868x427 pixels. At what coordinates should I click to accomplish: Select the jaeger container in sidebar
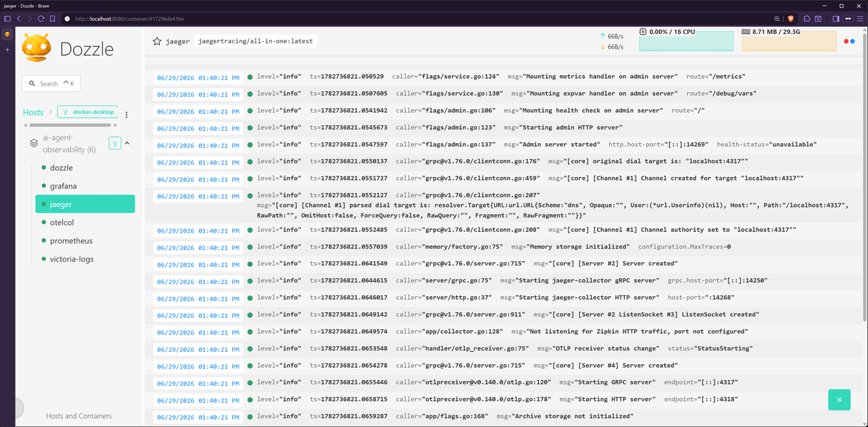[85, 204]
